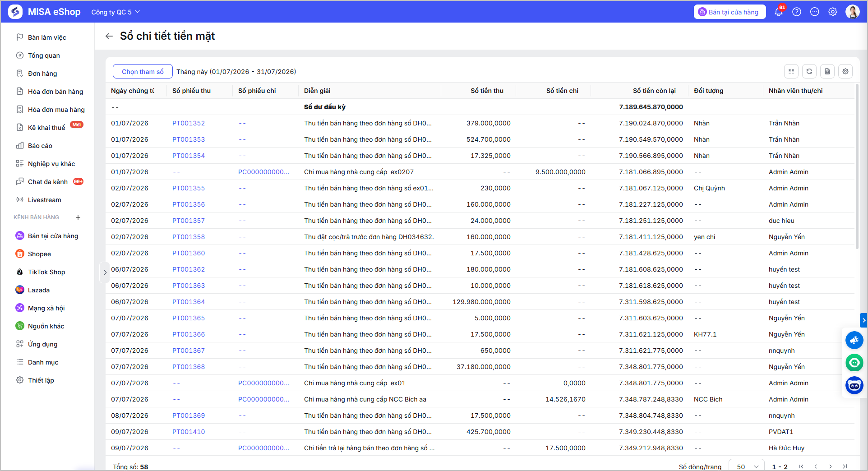The image size is (868, 471).
Task: Click the Chọn tham số button
Action: (143, 71)
